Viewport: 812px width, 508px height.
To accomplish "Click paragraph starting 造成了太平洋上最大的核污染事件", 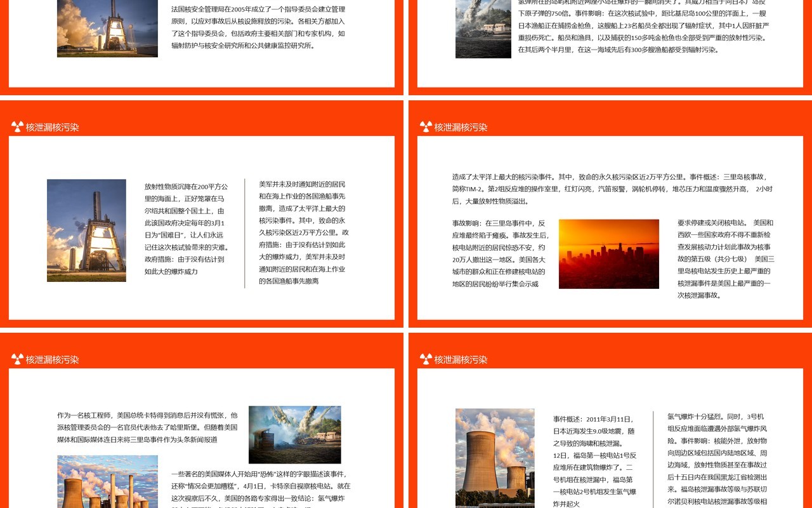I will coord(612,189).
